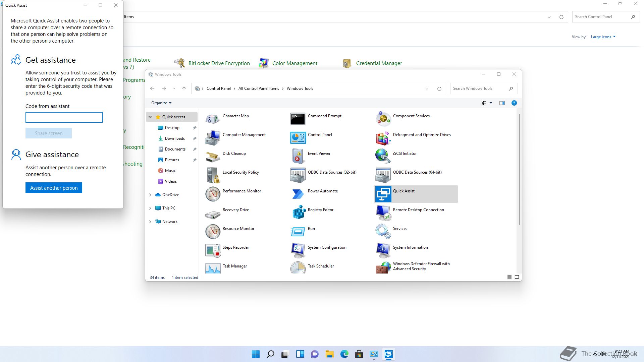This screenshot has height=362, width=644.
Task: Select Desktop in navigation pane
Action: click(x=172, y=128)
